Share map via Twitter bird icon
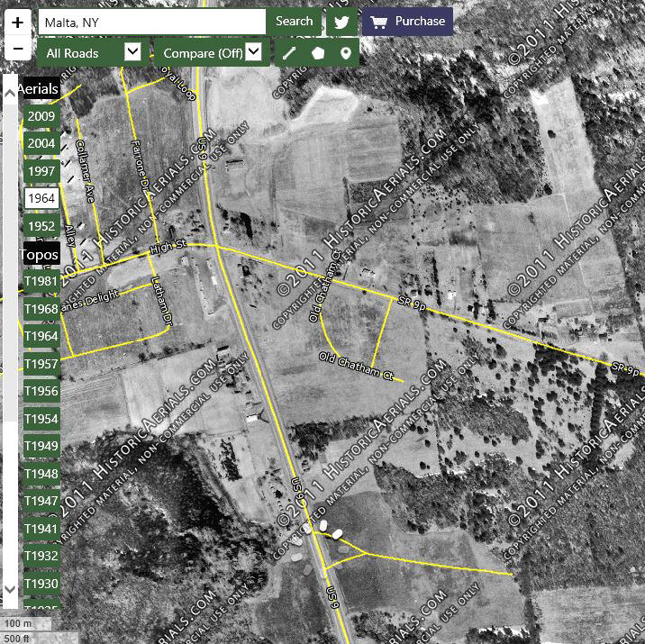The height and width of the screenshot is (644, 645). pyautogui.click(x=341, y=22)
